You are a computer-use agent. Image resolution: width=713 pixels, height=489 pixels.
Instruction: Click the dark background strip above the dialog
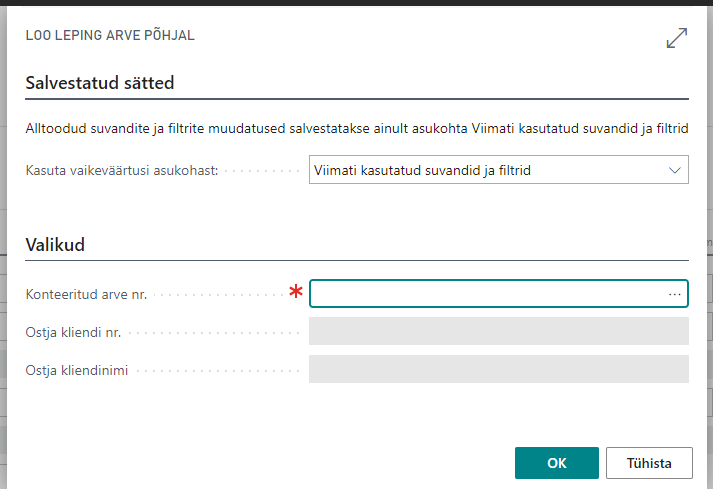[356, 3]
